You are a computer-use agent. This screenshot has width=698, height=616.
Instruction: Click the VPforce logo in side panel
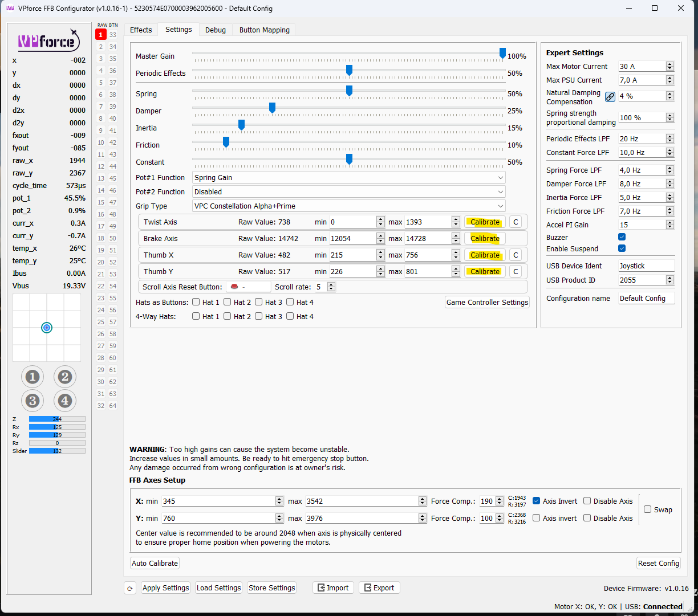48,41
